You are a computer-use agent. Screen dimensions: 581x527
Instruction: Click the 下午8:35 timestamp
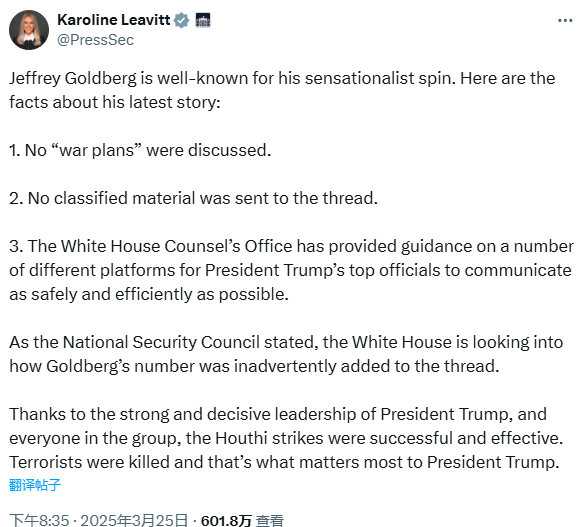pos(39,520)
